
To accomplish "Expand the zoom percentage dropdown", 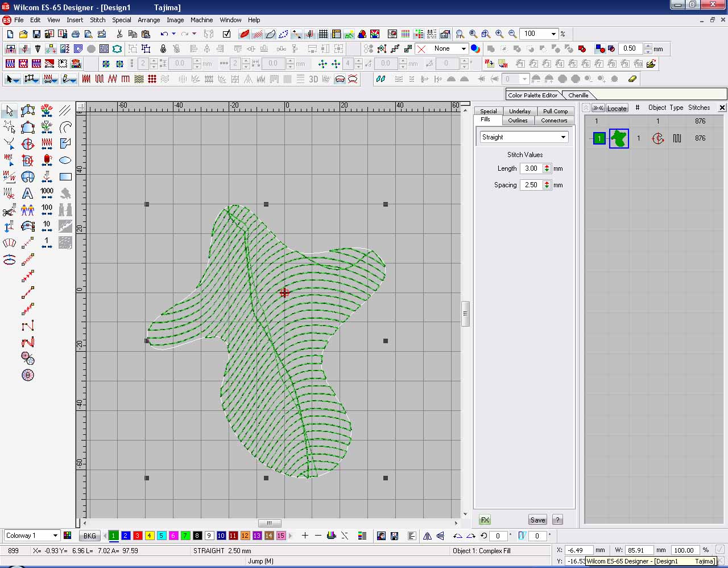I will click(553, 34).
